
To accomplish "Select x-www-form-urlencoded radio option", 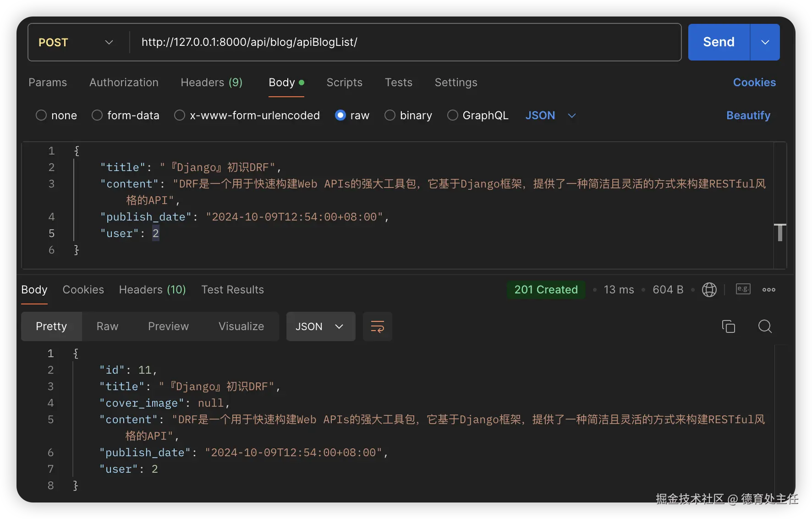I will [x=180, y=115].
